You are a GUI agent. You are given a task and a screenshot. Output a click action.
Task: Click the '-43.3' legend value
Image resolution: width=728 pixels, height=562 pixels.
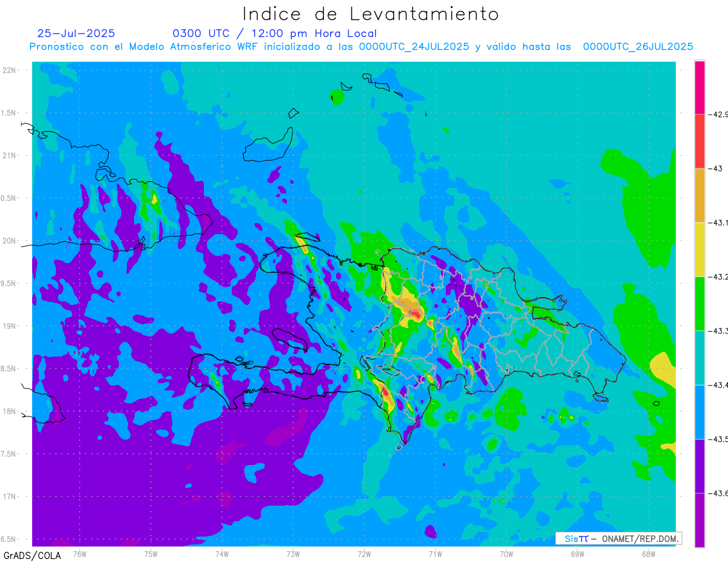[718, 330]
